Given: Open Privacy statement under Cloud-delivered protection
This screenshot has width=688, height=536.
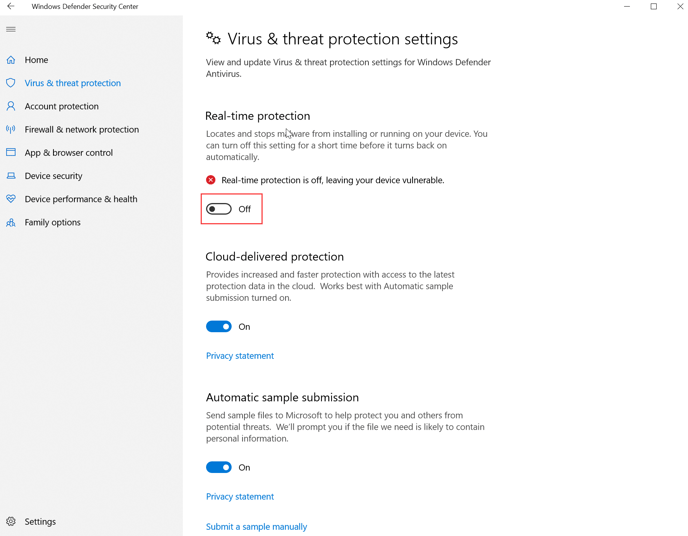Looking at the screenshot, I should (240, 356).
